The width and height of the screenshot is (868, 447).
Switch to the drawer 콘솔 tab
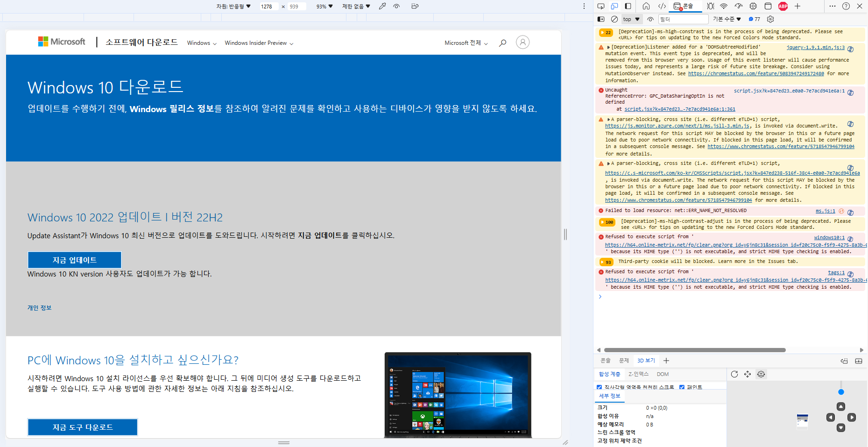(x=605, y=361)
